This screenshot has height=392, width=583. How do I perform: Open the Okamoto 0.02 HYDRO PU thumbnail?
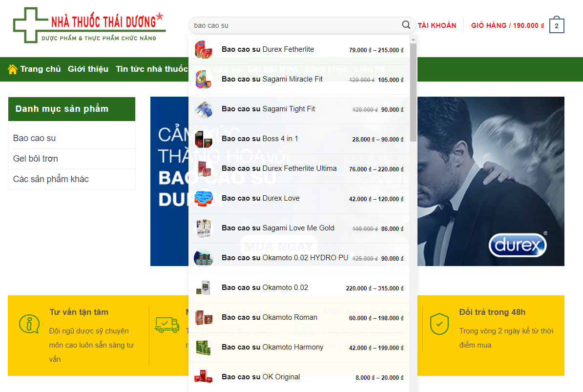[204, 258]
